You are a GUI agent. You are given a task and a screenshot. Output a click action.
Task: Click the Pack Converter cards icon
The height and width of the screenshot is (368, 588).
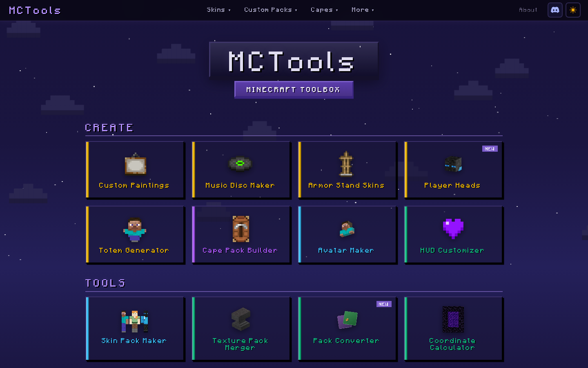click(x=347, y=320)
